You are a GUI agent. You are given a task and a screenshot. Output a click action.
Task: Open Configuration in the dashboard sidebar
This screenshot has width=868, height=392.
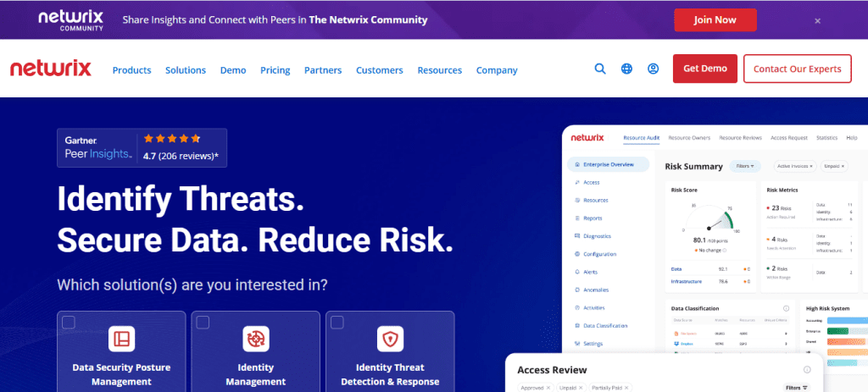pos(595,254)
